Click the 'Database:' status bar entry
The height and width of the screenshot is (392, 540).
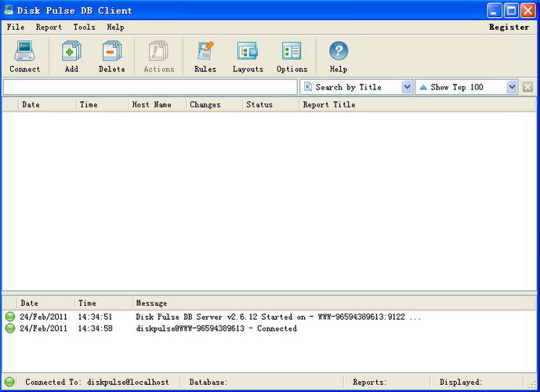coord(208,382)
